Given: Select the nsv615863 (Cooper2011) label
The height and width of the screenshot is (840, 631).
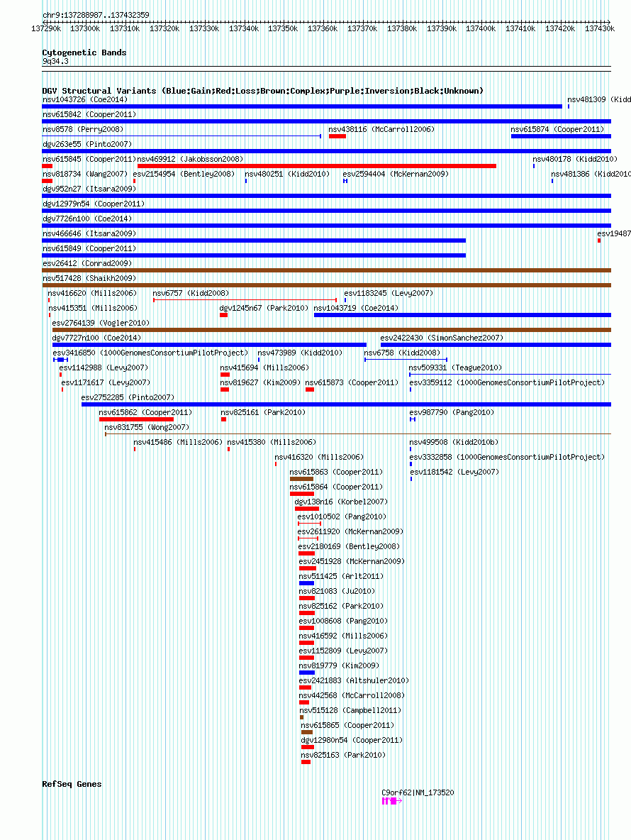Looking at the screenshot, I should click(x=336, y=472).
